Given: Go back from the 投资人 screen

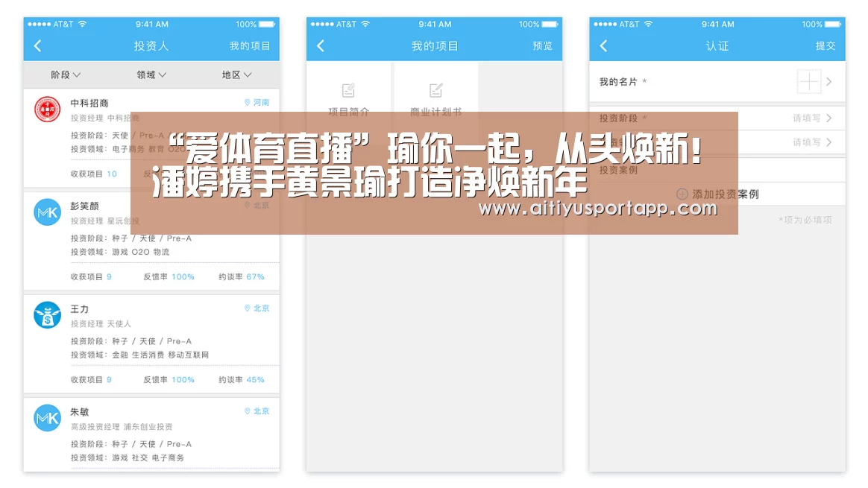Looking at the screenshot, I should coord(37,46).
